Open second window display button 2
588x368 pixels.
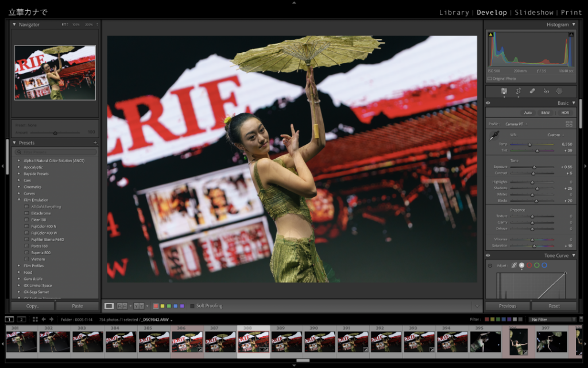pos(21,319)
